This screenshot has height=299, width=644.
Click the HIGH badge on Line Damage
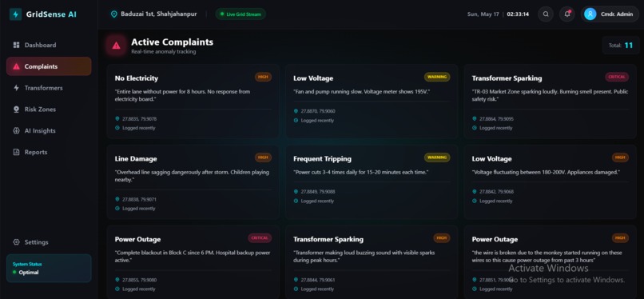(x=263, y=157)
